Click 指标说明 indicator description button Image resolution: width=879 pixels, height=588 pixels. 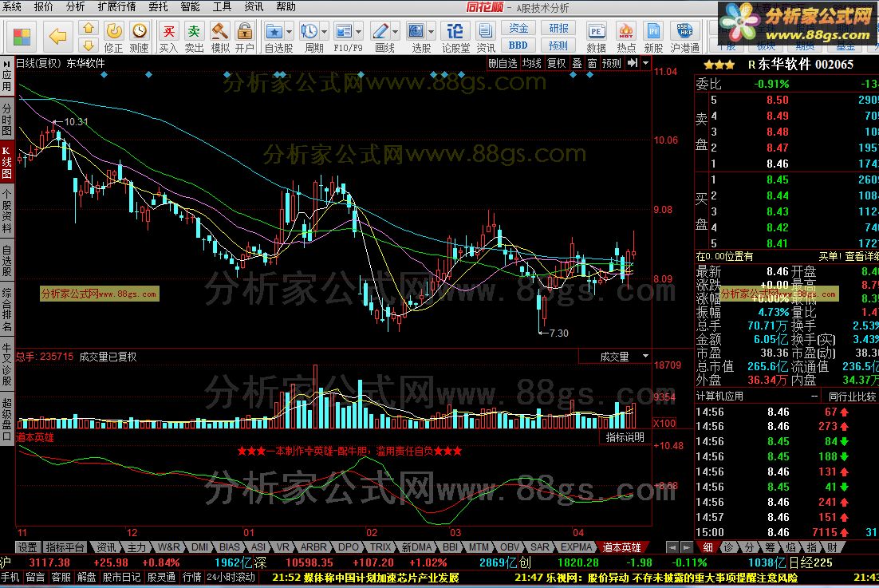[625, 437]
